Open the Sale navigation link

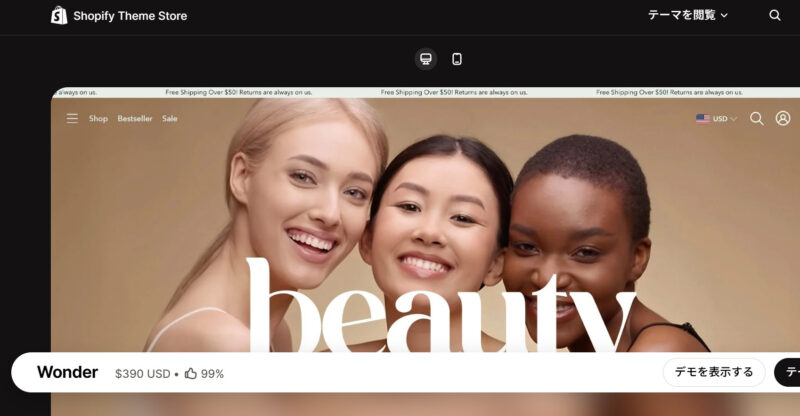point(170,118)
